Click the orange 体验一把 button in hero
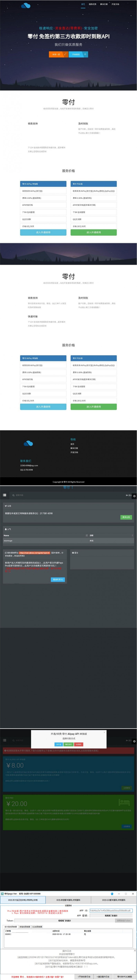Viewport: 137px width, 980px height. click(x=56, y=54)
